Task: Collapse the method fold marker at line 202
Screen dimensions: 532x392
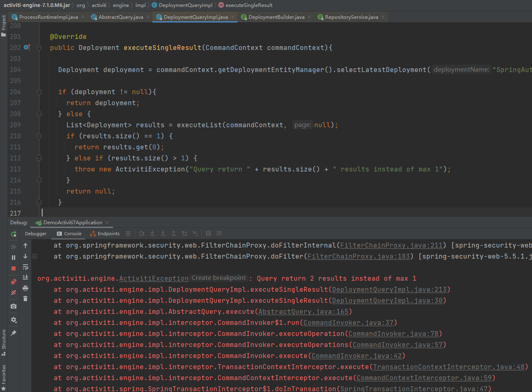Action: [39, 48]
